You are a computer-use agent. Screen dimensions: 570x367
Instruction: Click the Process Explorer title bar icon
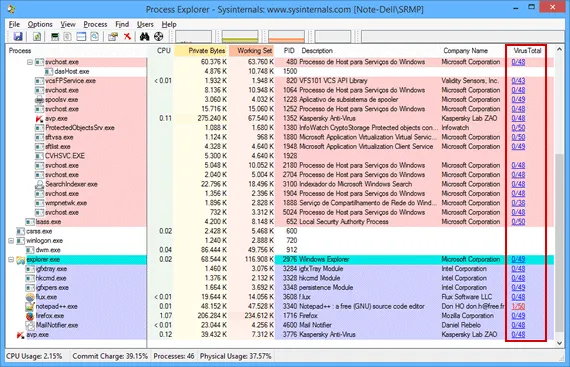[x=12, y=9]
